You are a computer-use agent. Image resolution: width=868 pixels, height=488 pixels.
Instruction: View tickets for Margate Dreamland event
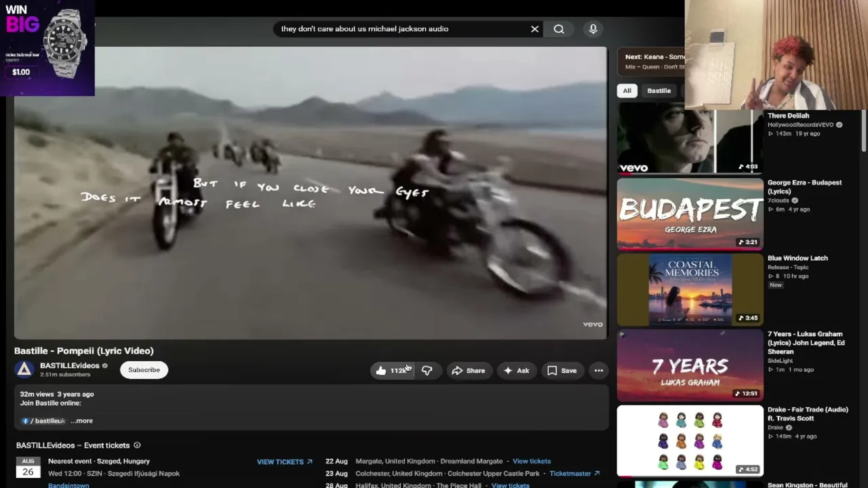pyautogui.click(x=532, y=462)
